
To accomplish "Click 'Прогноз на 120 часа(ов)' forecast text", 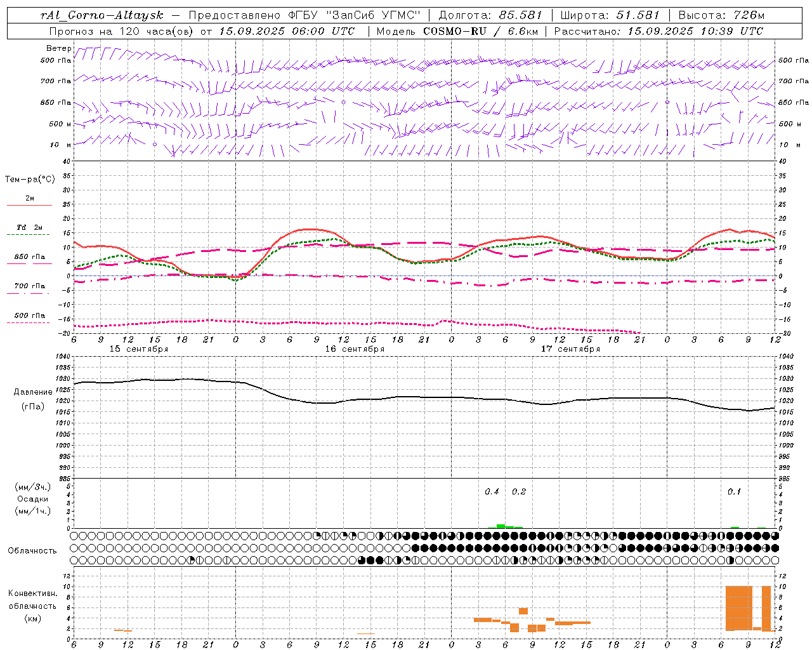I will point(122,31).
